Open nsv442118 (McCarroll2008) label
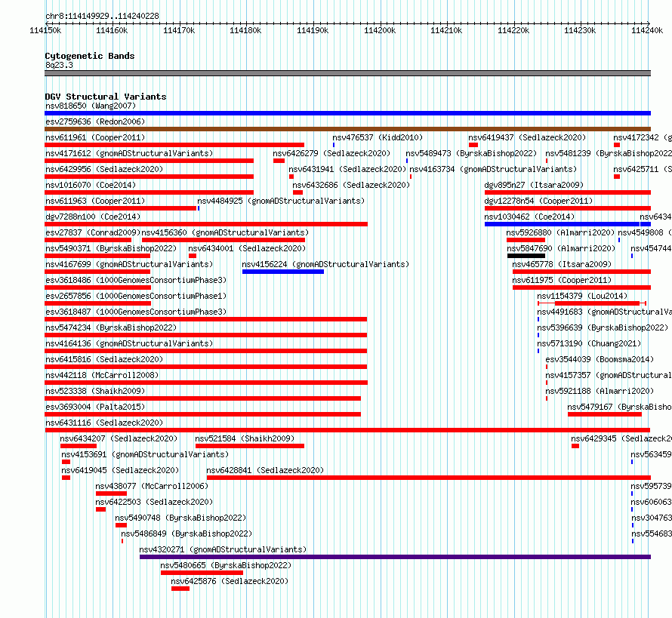Viewport: 672px width, 618px height. [x=102, y=375]
